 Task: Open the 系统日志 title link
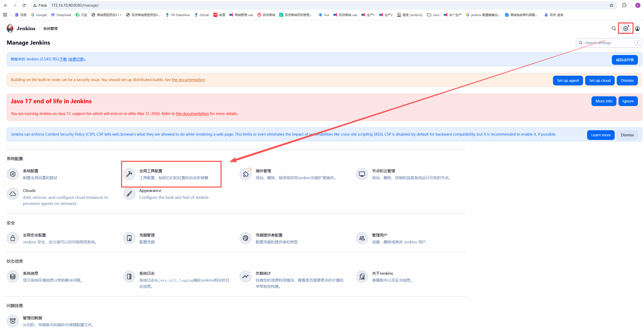(147, 273)
